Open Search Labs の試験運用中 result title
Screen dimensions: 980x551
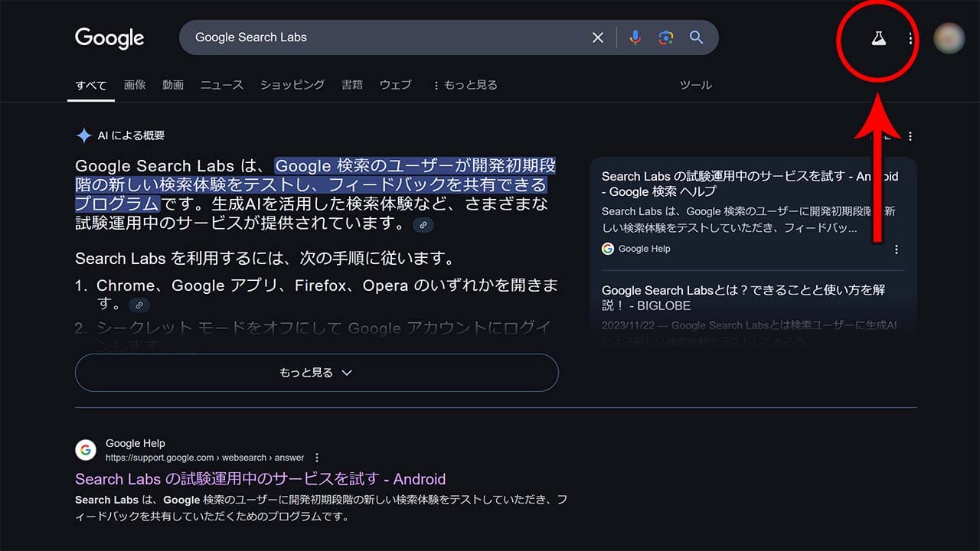260,479
